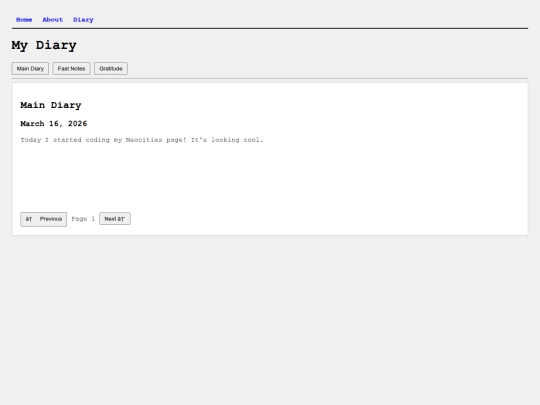Click the 'Page 1' indicator text
Viewport: 540px width, 405px height.
tap(83, 219)
